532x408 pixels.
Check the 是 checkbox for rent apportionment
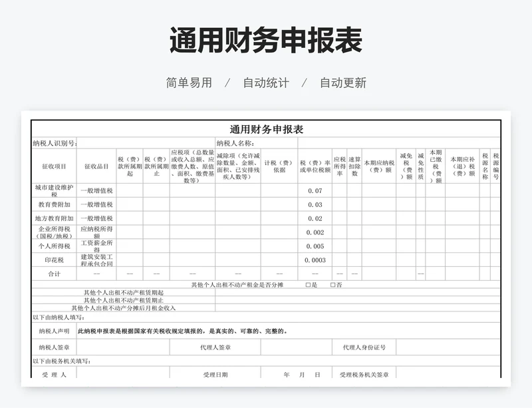pos(308,285)
